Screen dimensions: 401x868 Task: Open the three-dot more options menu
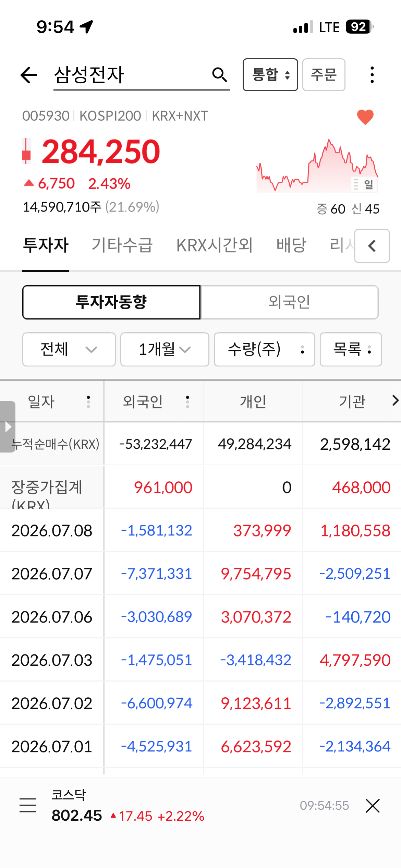pos(372,75)
